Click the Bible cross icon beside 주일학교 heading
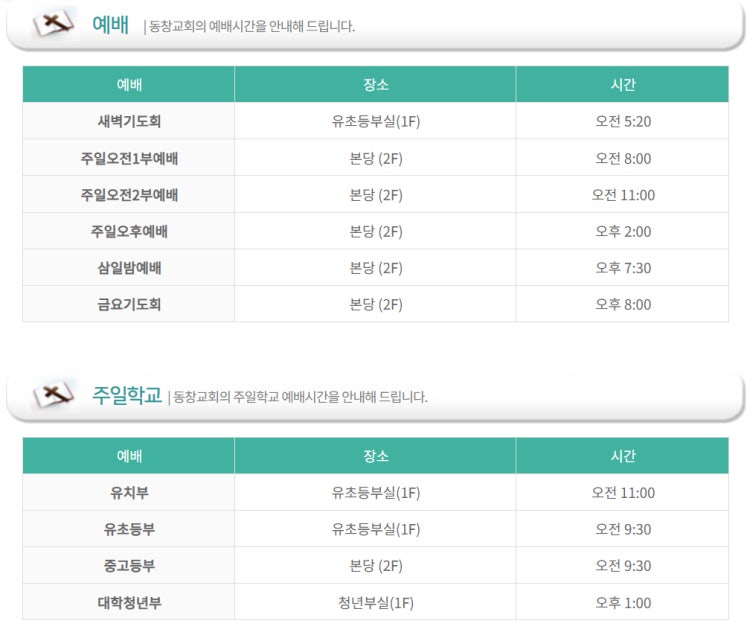 [x=53, y=395]
